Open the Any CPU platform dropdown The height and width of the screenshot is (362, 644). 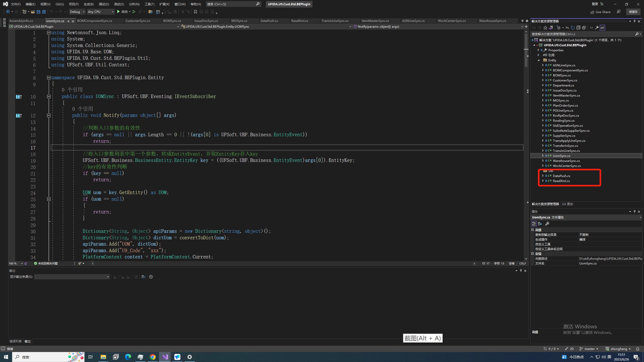pyautogui.click(x=101, y=12)
